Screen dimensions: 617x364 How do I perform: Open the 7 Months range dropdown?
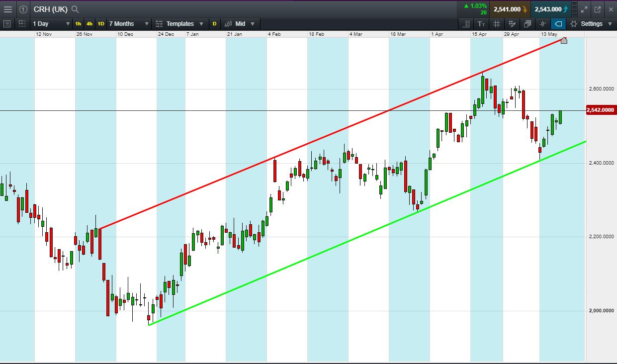coord(129,23)
